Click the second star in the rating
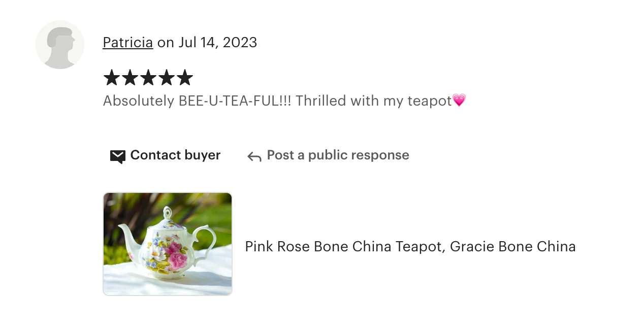644x329 pixels. [x=130, y=77]
